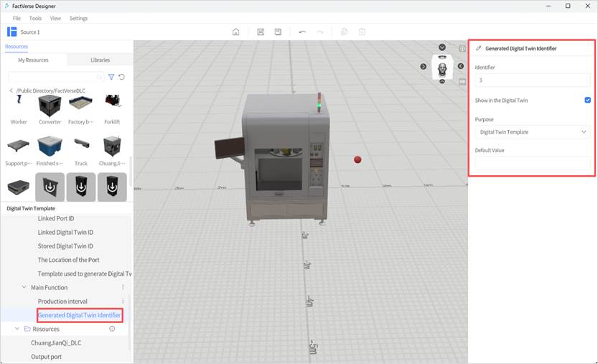Click the Forklift resource thumbnail
The height and width of the screenshot is (364, 598).
(x=112, y=108)
